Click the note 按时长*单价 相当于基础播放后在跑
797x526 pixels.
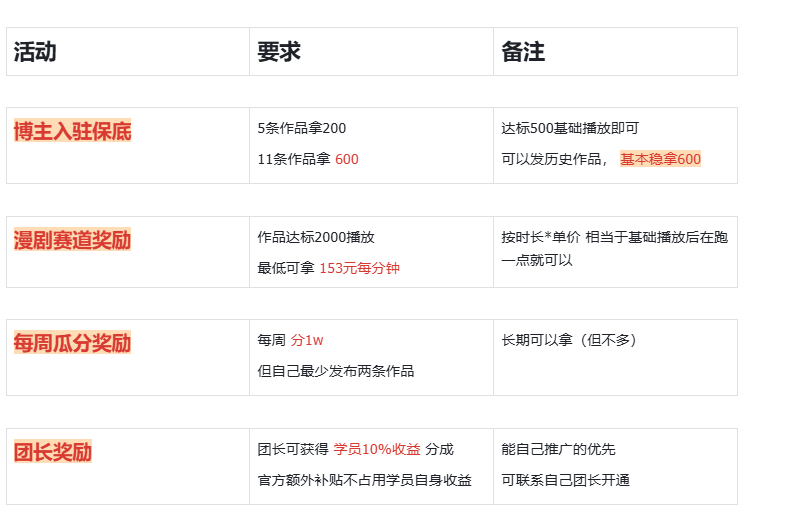[x=615, y=237]
